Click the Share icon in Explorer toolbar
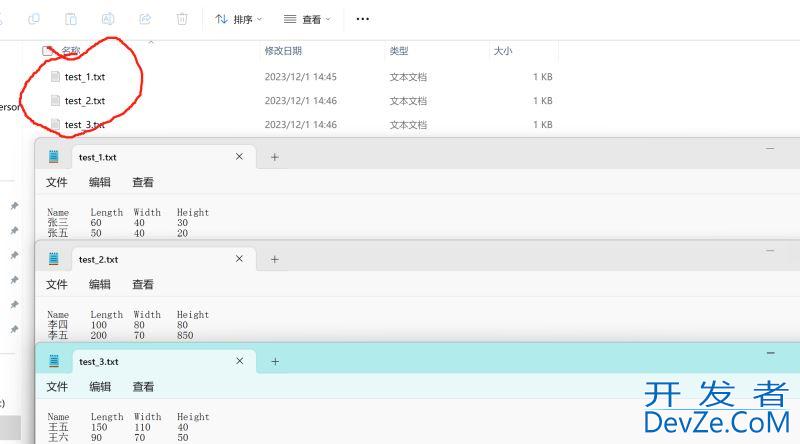The image size is (800, 444). click(145, 19)
